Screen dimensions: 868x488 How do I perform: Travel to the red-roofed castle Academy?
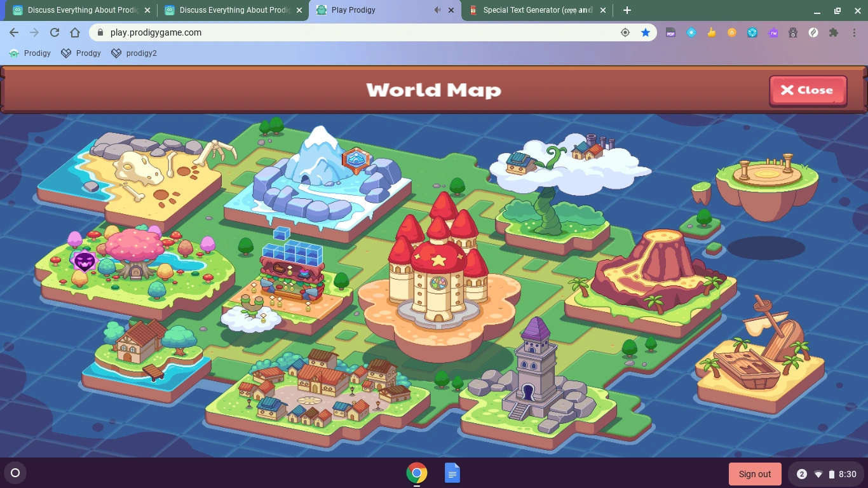coord(439,277)
